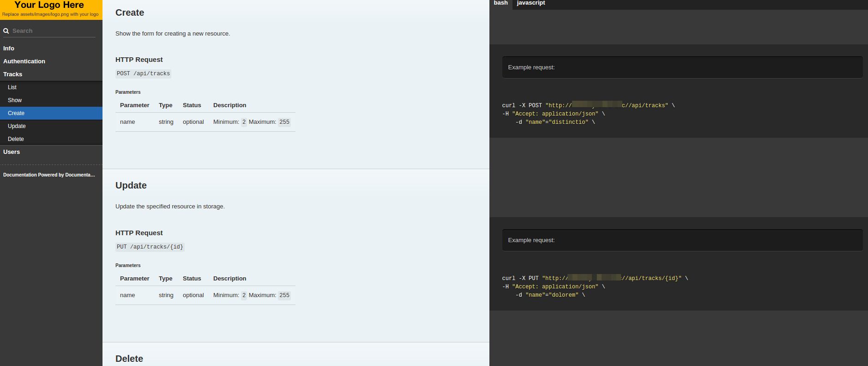Click the POST /api/tracks code snippet
This screenshot has height=366, width=868.
pyautogui.click(x=143, y=73)
